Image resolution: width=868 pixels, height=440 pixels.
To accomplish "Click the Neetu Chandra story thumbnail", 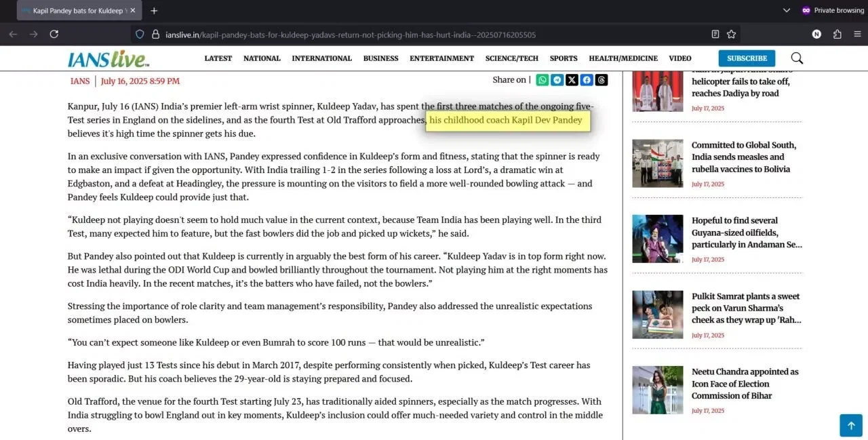I will click(x=658, y=390).
